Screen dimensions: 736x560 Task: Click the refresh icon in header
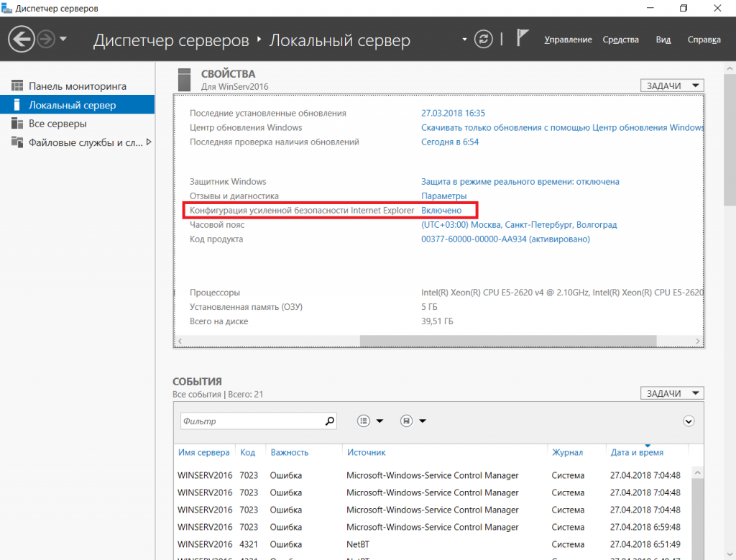coord(485,39)
